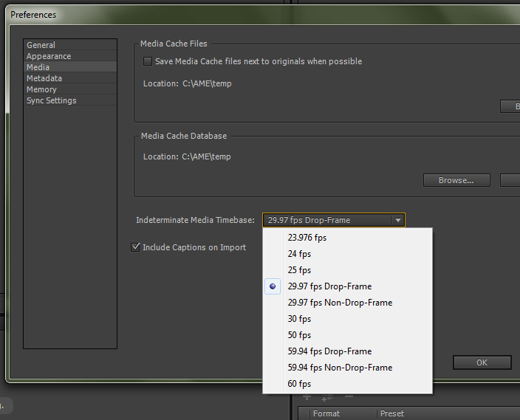Choose 24 fps timebase option
Viewport: 520px width, 420px height.
348,254
